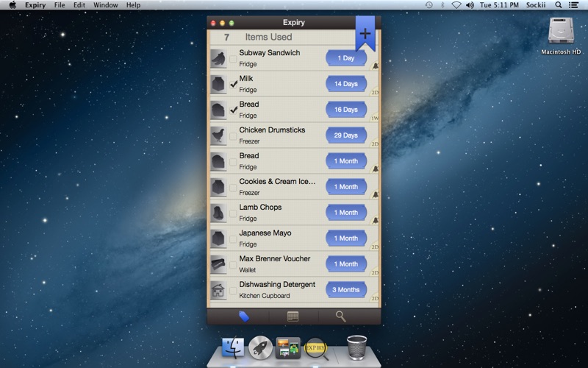Click the bell reminder on Subway Sandwich
Image resolution: width=588 pixels, height=368 pixels.
pyautogui.click(x=375, y=66)
